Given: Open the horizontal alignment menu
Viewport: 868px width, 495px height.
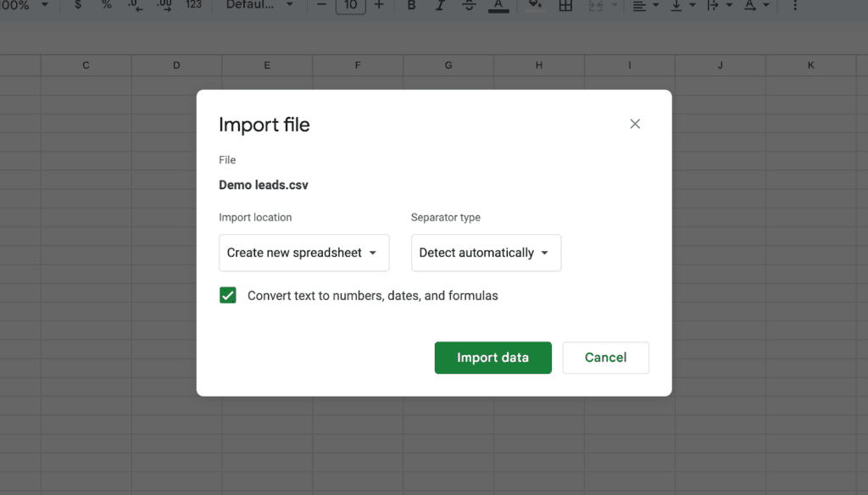Looking at the screenshot, I should [x=644, y=6].
